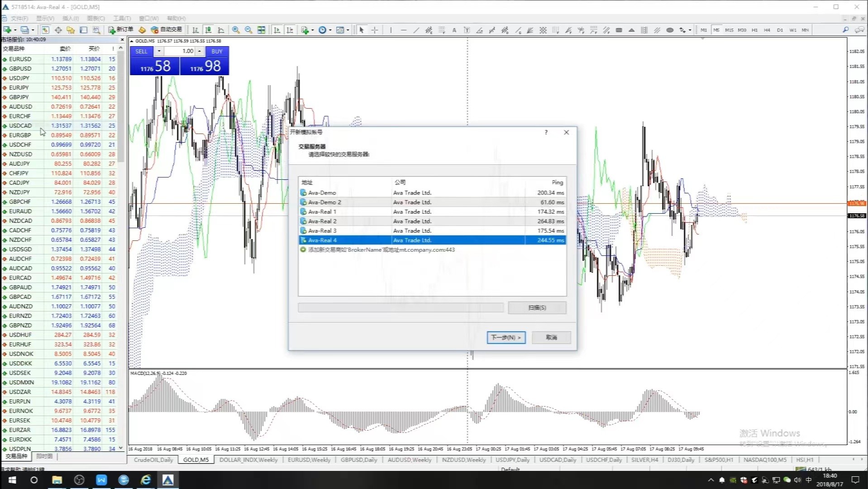
Task: Click the Scan (扫描) button
Action: [x=537, y=308]
